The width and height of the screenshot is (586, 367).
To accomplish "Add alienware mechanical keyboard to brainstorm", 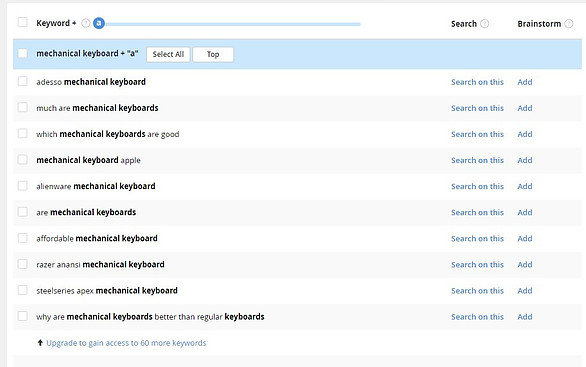I will (x=525, y=186).
